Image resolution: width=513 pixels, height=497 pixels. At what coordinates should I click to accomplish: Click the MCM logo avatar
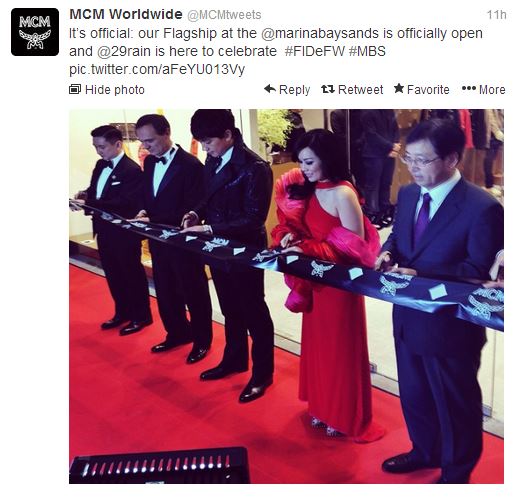pos(35,32)
